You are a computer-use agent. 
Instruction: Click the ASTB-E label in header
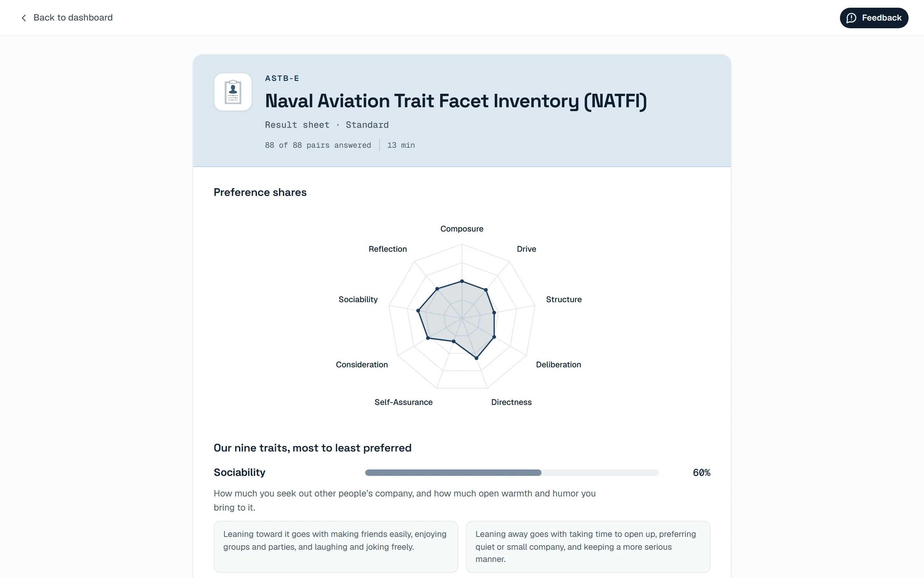click(x=282, y=78)
